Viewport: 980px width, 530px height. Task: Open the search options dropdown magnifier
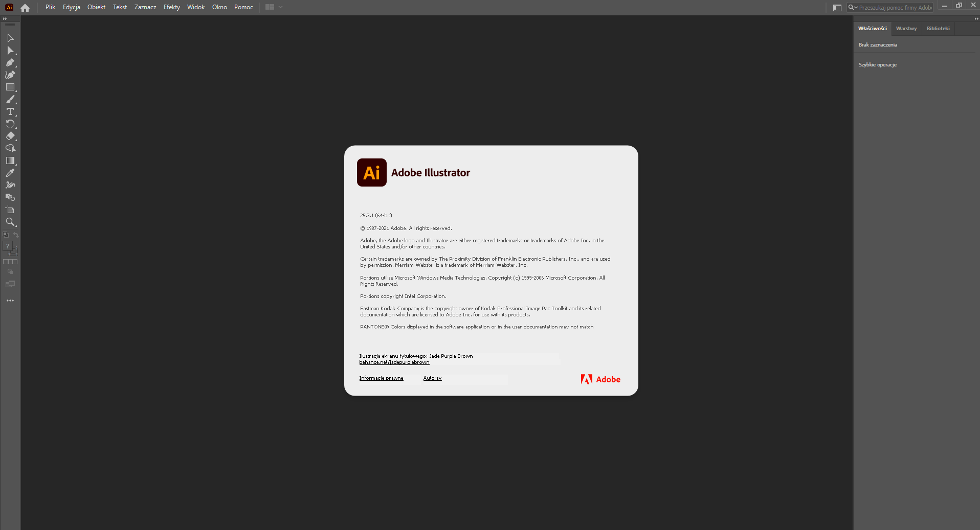tap(853, 8)
